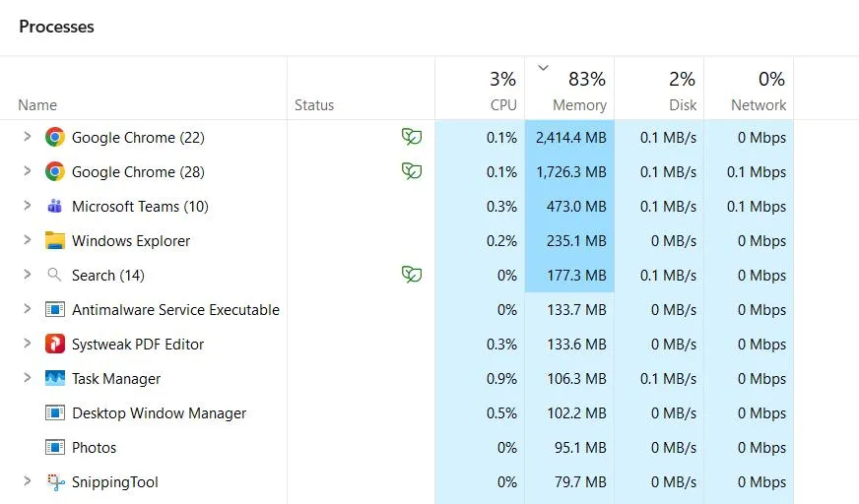Click the Memory sort direction arrow
The width and height of the screenshot is (859, 504).
pos(543,68)
